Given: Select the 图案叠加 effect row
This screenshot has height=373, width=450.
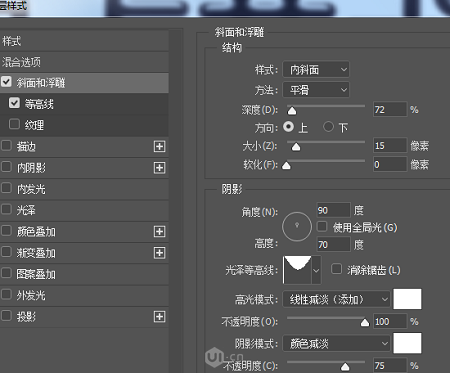Looking at the screenshot, I should (x=84, y=274).
